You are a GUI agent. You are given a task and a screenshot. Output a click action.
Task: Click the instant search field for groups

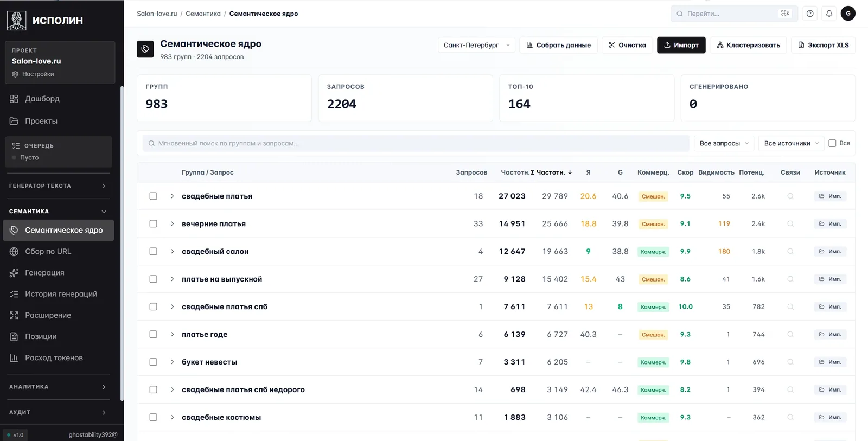(416, 143)
